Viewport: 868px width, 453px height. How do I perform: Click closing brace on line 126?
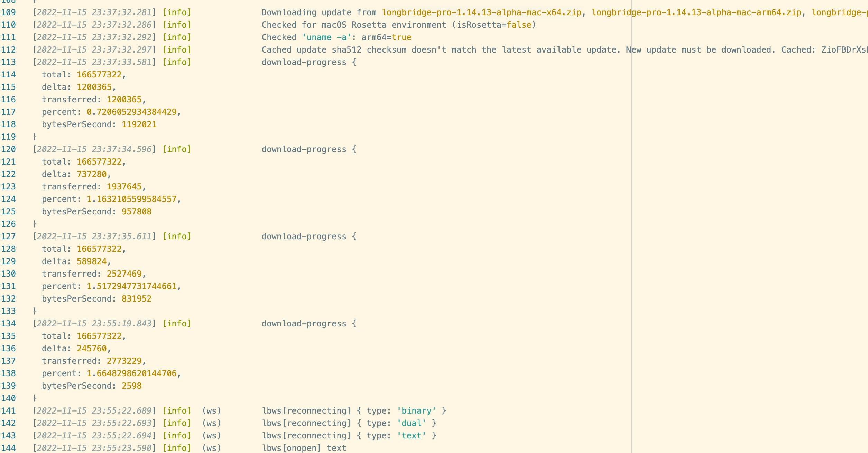pos(35,224)
